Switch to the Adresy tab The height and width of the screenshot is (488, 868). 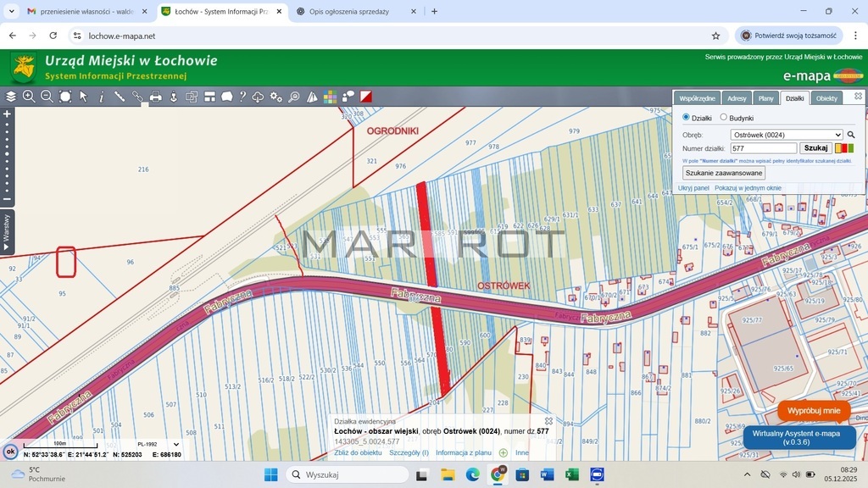pos(737,98)
